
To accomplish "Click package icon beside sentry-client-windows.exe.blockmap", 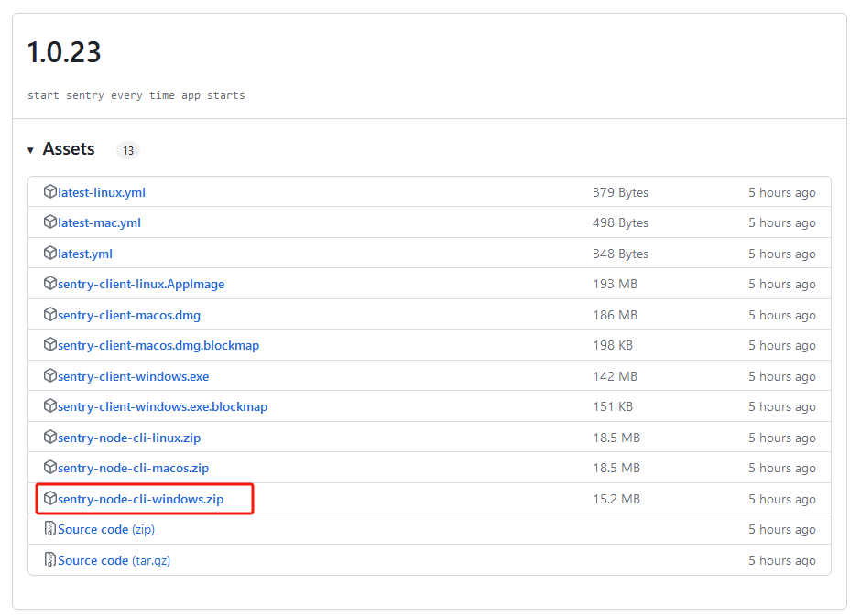I will point(49,405).
